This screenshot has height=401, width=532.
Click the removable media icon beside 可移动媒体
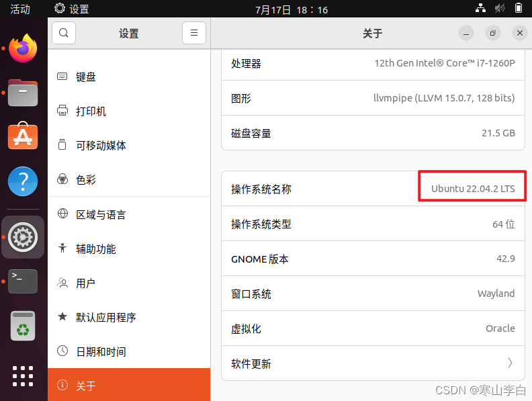62,144
